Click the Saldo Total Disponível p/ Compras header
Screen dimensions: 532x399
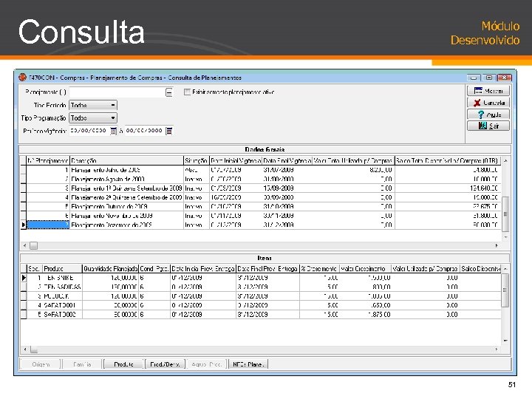click(x=448, y=161)
